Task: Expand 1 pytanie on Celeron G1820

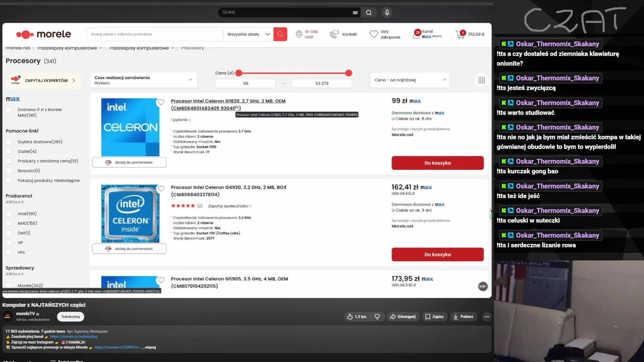Action: (x=181, y=120)
